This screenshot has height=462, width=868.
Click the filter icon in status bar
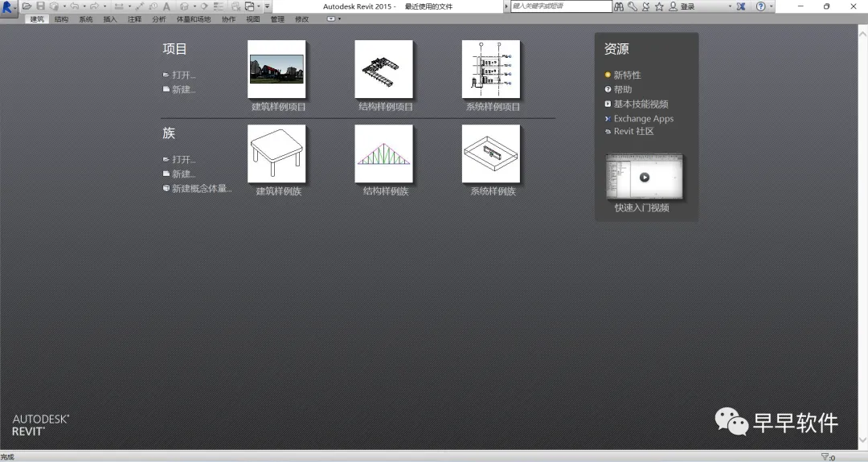[x=825, y=457]
